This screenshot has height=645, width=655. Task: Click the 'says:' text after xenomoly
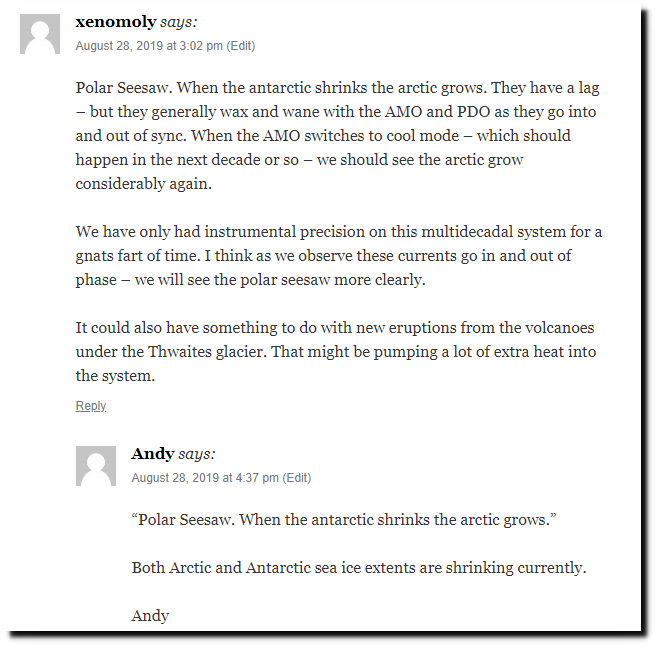[x=178, y=22]
